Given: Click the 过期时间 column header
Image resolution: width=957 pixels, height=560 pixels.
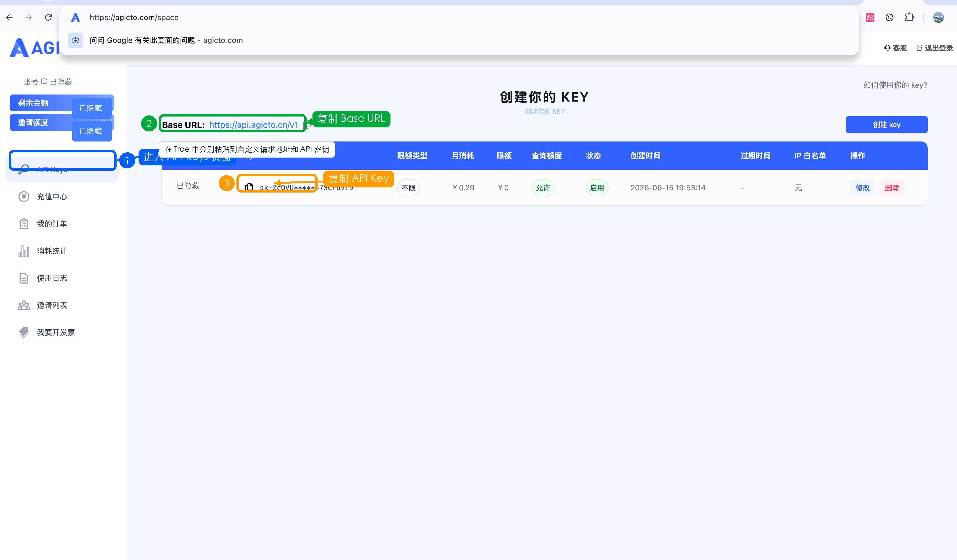Looking at the screenshot, I should (755, 156).
